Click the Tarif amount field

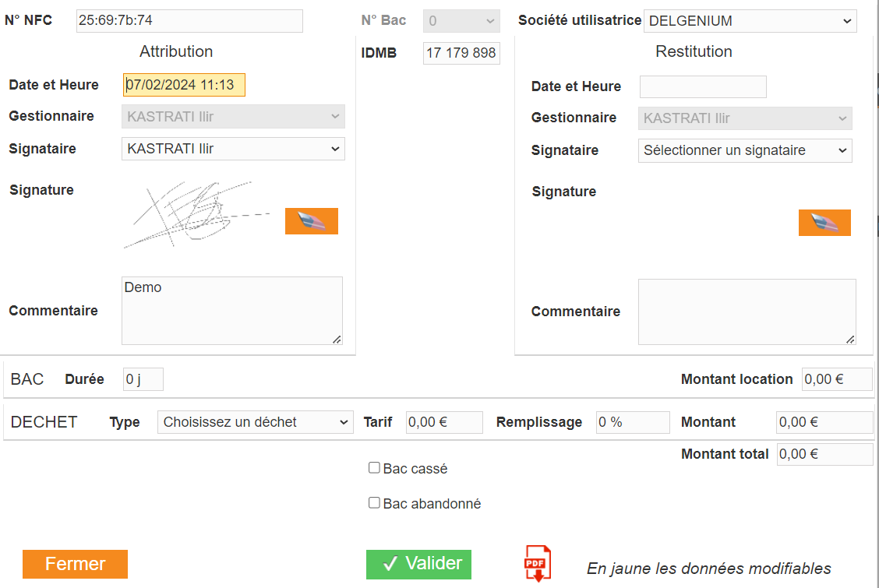coord(444,422)
